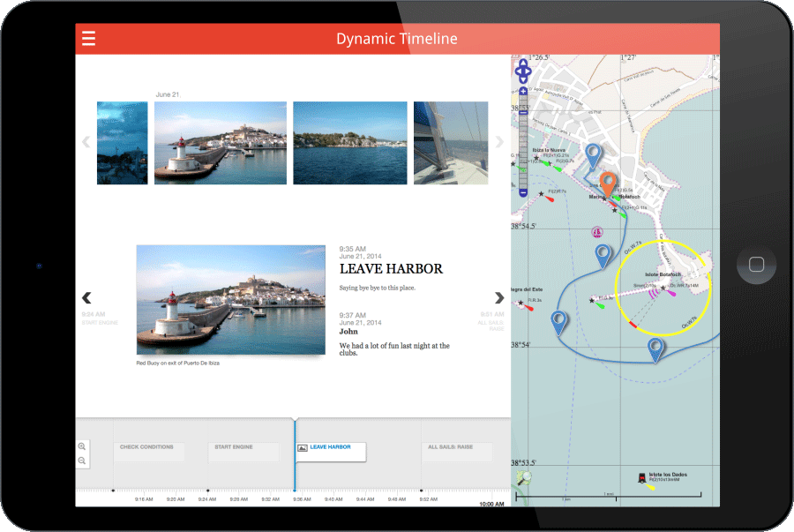This screenshot has height=532, width=794.
Task: Select the blue pin on the track's far-left bend
Action: point(558,324)
